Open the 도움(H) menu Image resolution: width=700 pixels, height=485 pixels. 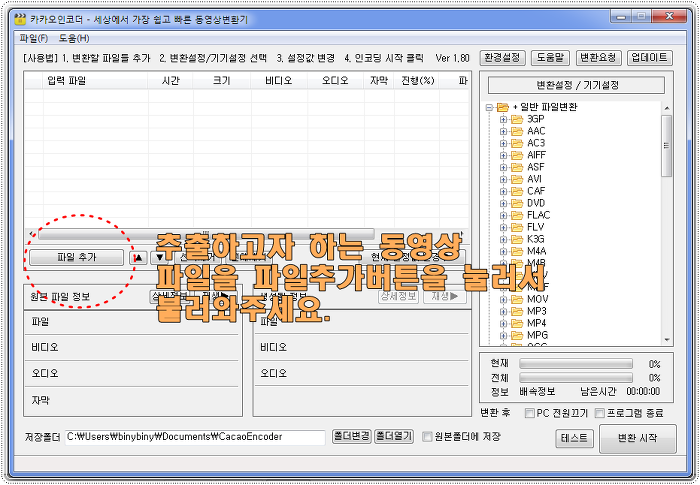pyautogui.click(x=74, y=38)
